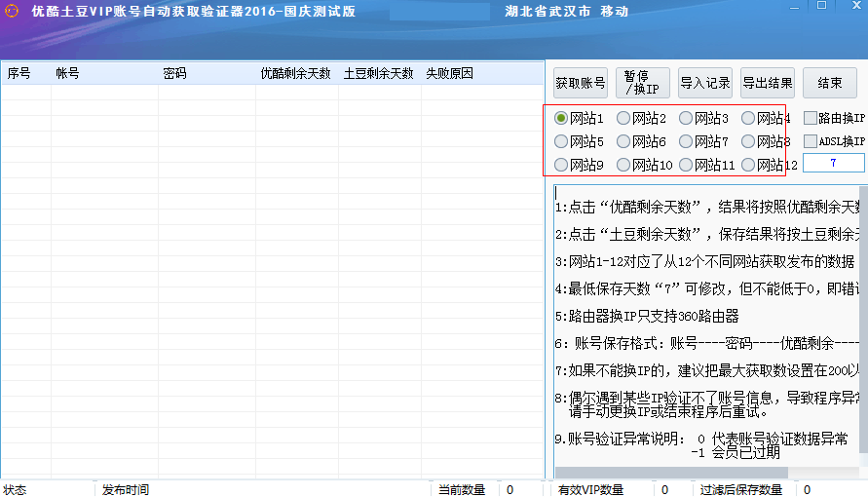
Task: Choose the 网站2 radio option
Action: tap(623, 118)
